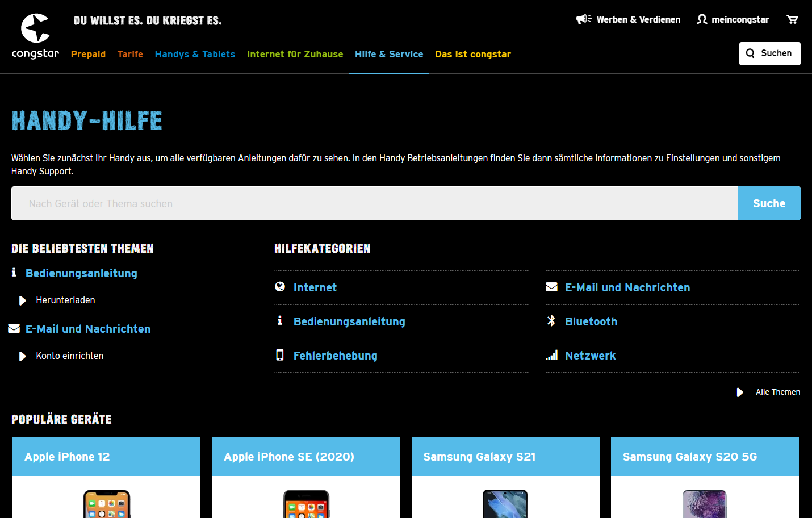Viewport: 812px width, 518px height.
Task: Open the Suchen search button in header
Action: [769, 53]
